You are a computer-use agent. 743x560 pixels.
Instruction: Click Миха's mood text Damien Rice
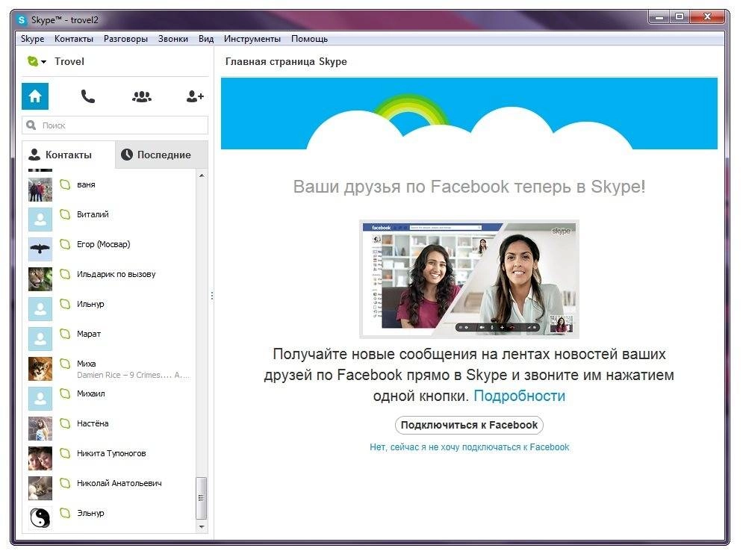pyautogui.click(x=134, y=375)
